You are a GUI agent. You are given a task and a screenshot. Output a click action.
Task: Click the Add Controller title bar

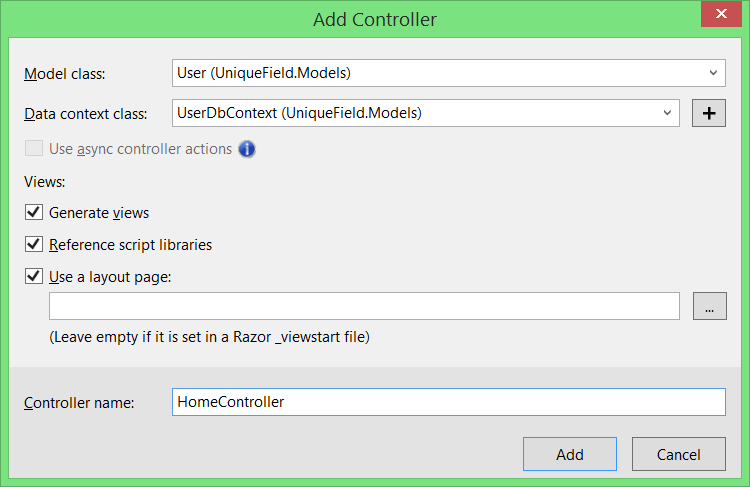[375, 19]
